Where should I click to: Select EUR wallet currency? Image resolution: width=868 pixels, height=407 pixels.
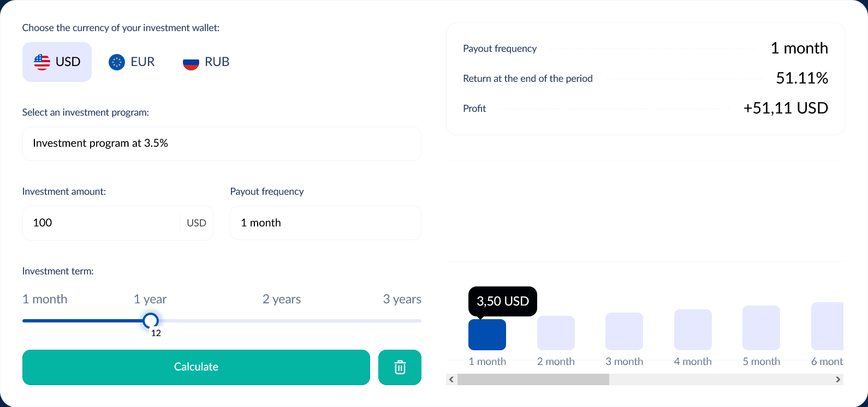click(132, 62)
